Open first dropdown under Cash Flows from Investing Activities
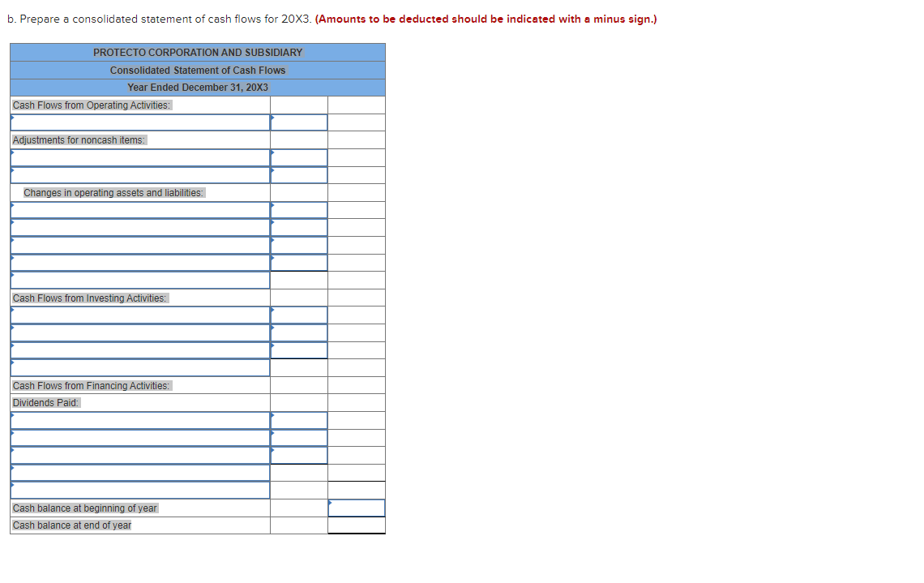This screenshot has width=924, height=583. tap(140, 315)
